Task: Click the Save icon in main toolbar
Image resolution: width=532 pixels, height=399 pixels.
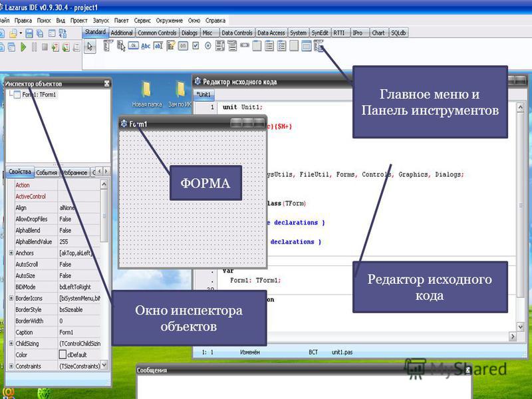Action: [29, 33]
